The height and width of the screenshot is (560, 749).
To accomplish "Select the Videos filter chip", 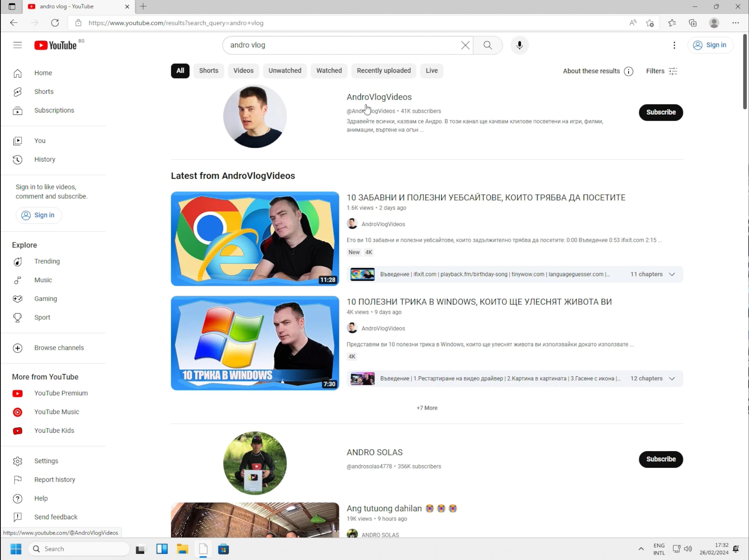I will (243, 71).
